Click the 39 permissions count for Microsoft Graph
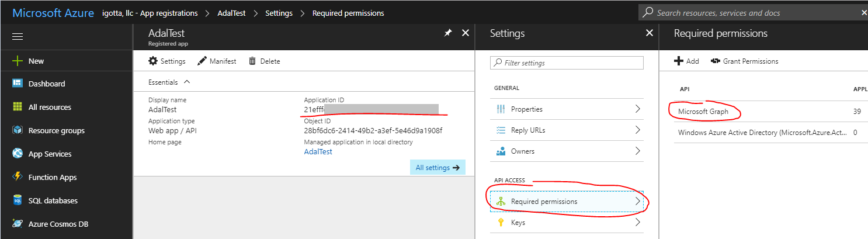This screenshot has height=239, width=868. (x=857, y=112)
